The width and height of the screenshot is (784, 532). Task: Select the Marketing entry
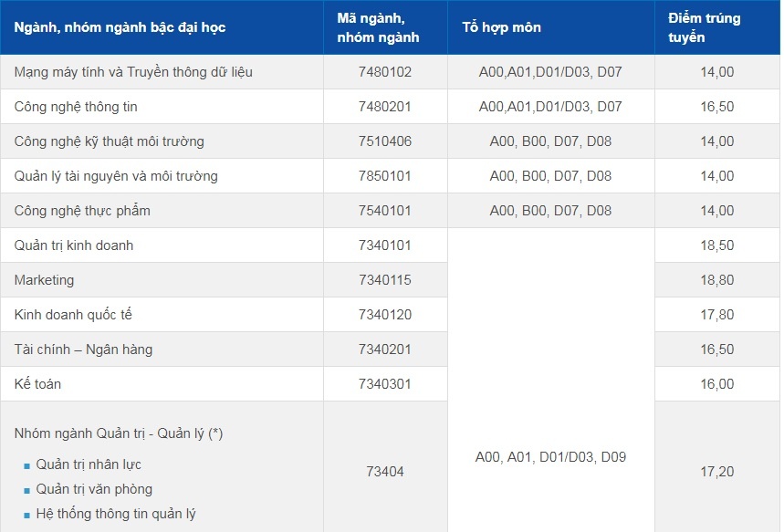pos(42,279)
